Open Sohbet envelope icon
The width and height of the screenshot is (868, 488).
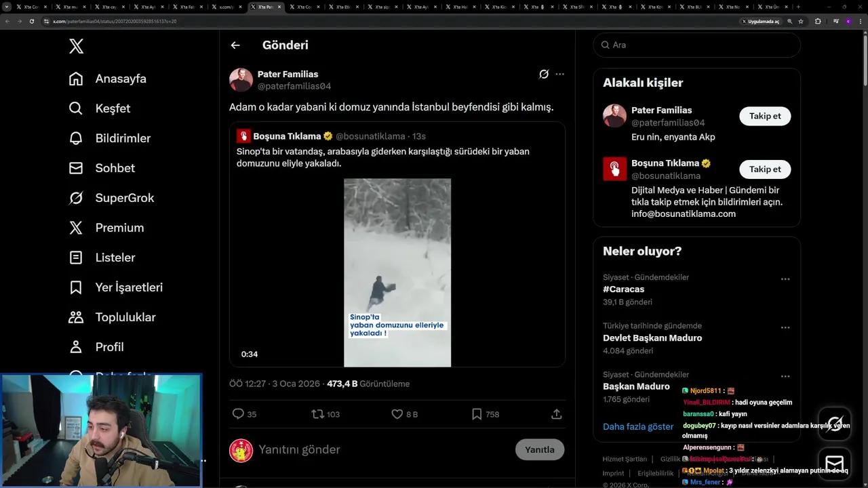tap(76, 168)
